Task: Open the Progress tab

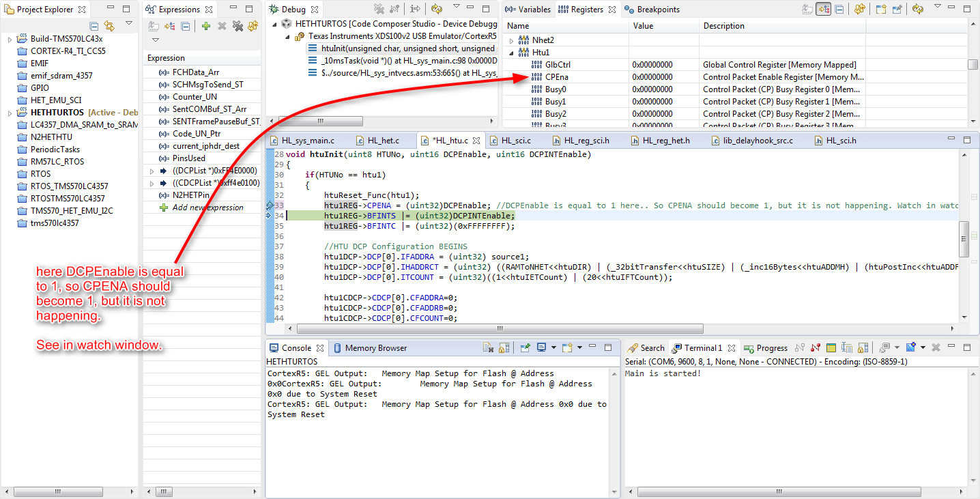Action: [x=765, y=347]
